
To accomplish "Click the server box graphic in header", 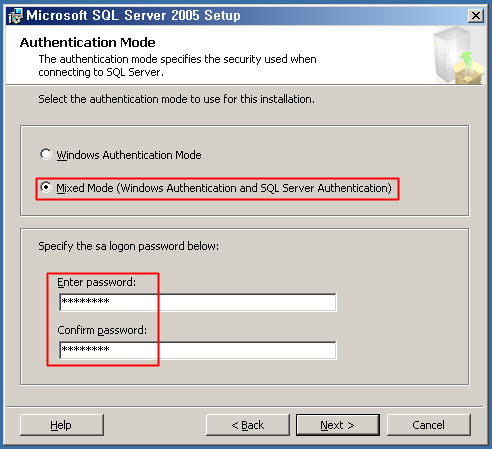I will (459, 55).
